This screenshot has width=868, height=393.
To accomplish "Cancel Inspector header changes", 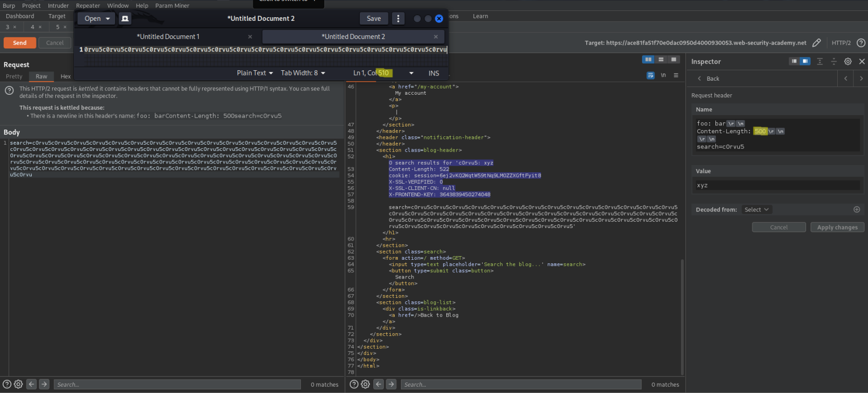I will click(x=779, y=227).
